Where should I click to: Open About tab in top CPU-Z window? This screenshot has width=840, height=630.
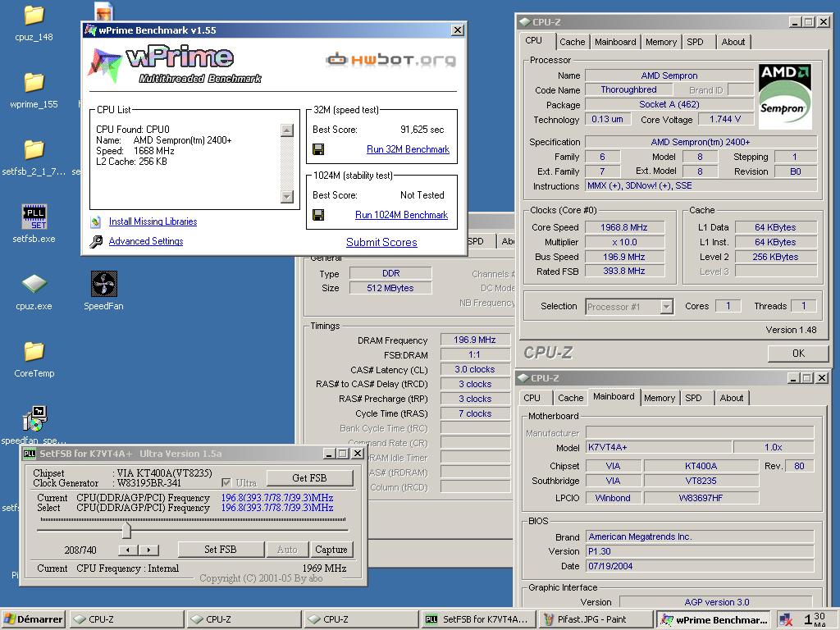point(733,42)
